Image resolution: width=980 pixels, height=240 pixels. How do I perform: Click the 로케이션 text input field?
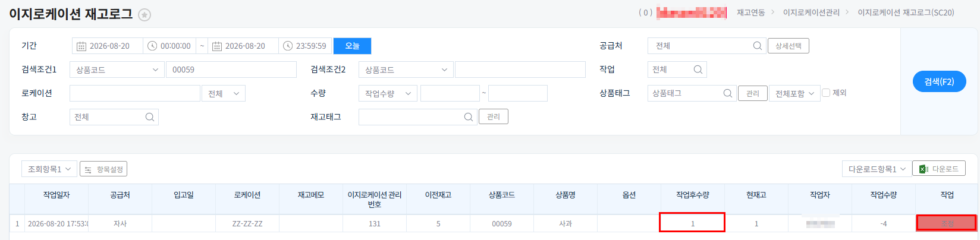135,93
